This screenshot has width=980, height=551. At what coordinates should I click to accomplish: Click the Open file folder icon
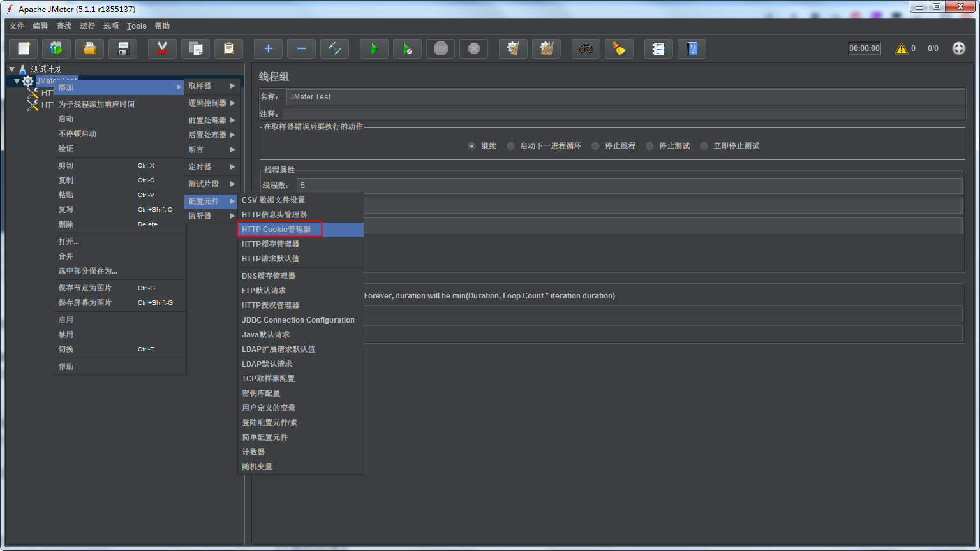pos(90,48)
